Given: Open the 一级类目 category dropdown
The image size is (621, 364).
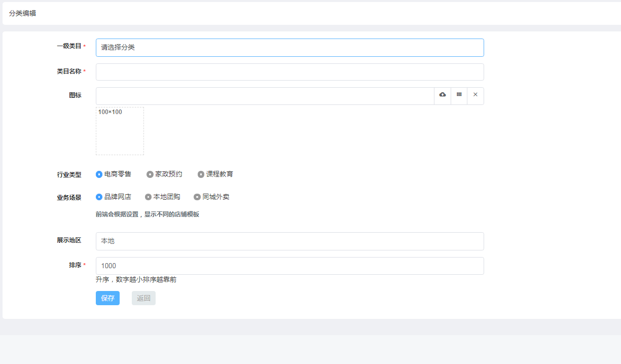Looking at the screenshot, I should click(x=290, y=48).
